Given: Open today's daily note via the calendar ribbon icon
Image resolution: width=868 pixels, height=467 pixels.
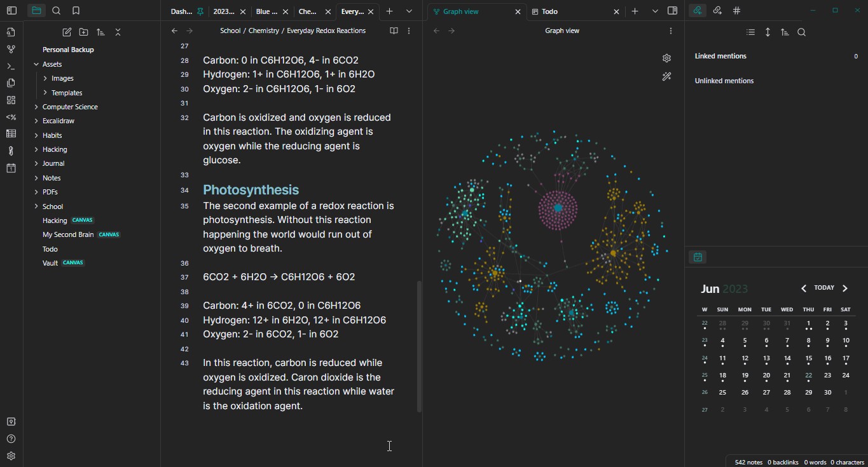Looking at the screenshot, I should click(x=11, y=168).
